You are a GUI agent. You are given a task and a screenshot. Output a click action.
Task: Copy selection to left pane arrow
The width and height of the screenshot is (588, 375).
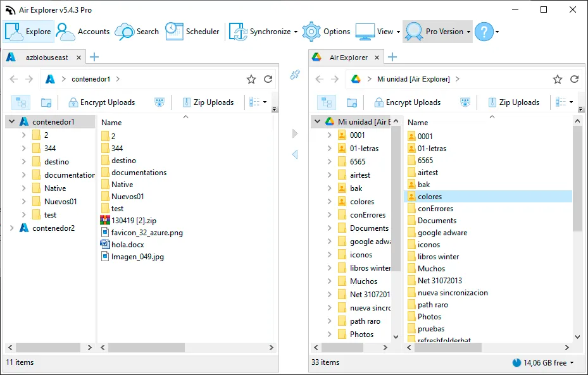tap(295, 154)
